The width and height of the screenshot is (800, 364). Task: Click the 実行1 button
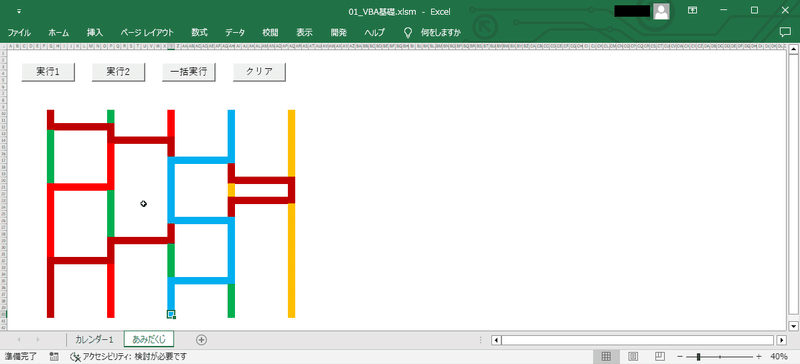click(x=48, y=72)
